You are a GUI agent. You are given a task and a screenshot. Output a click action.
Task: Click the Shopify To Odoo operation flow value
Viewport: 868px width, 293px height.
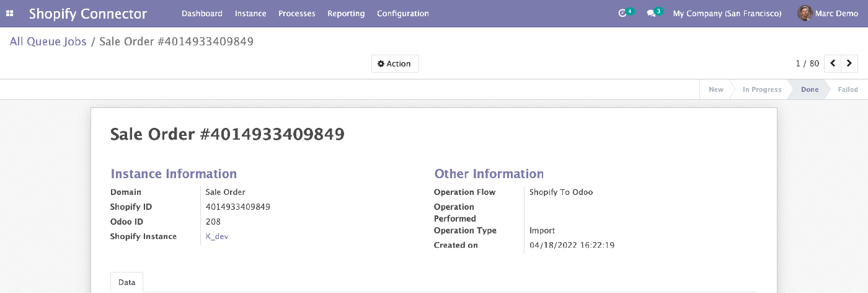[x=561, y=192]
